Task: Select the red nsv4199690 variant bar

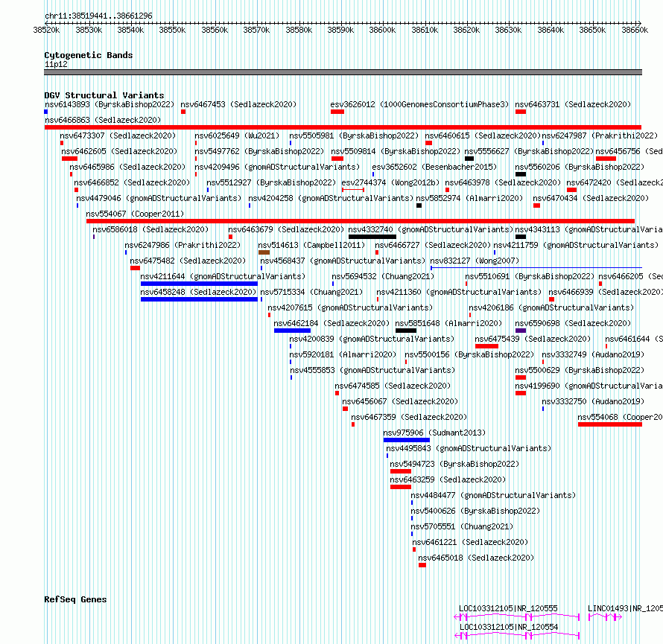Action: pyautogui.click(x=521, y=393)
